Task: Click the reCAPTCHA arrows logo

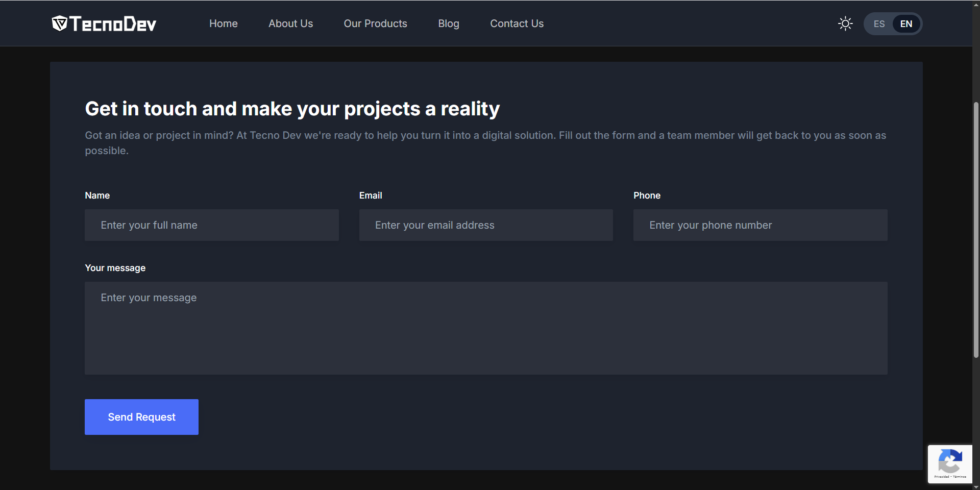Action: 950,461
